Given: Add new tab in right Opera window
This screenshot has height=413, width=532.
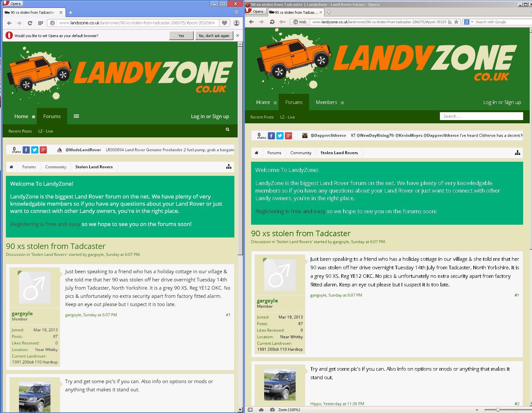Looking at the screenshot, I should tap(329, 12).
